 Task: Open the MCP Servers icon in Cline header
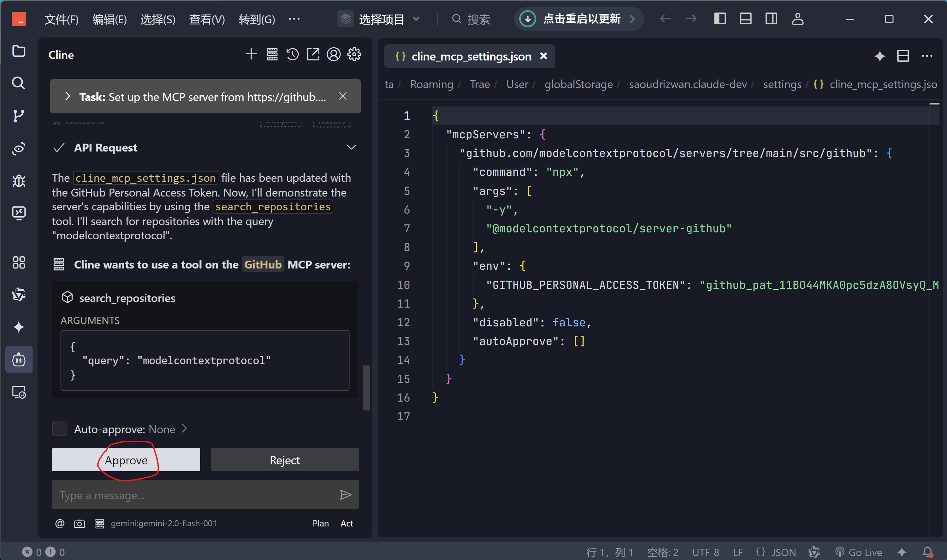272,55
